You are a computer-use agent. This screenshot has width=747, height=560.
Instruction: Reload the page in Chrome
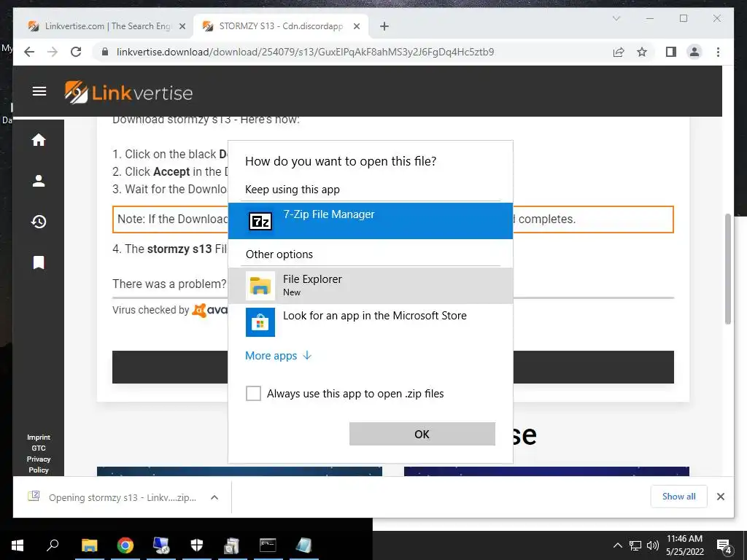click(76, 52)
